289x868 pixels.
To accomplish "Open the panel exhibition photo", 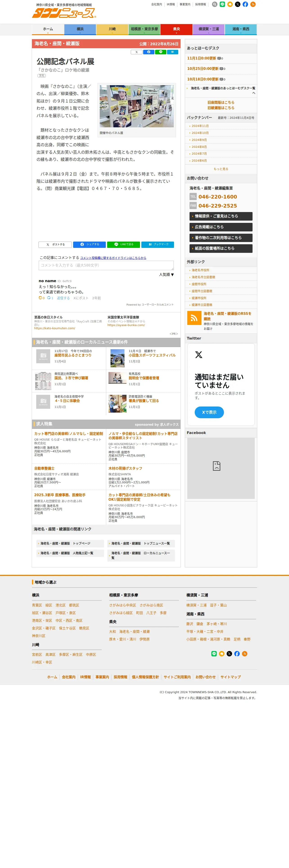I will 137,106.
